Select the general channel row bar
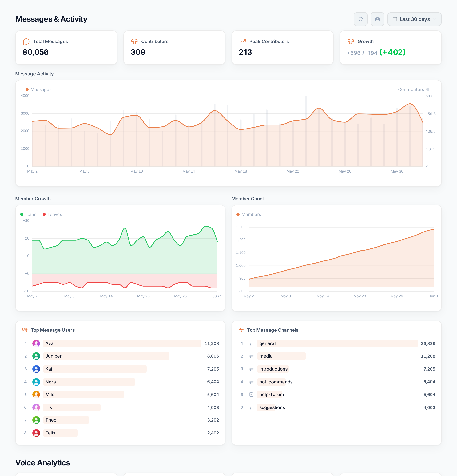 pos(337,343)
